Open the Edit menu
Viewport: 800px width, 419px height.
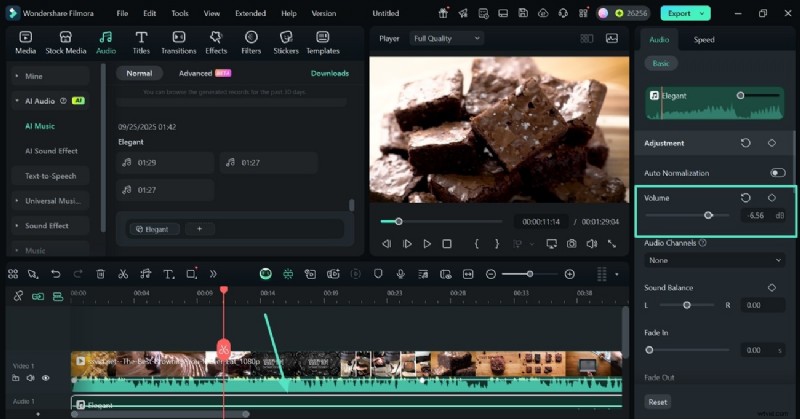(149, 13)
